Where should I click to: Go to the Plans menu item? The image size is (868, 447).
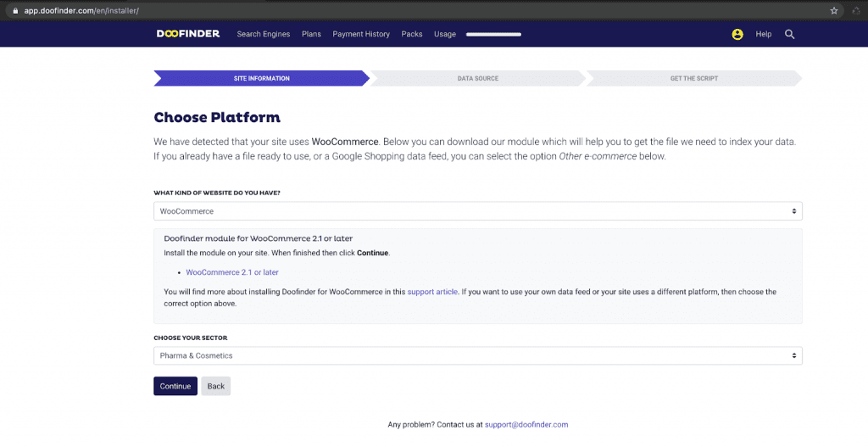point(311,35)
